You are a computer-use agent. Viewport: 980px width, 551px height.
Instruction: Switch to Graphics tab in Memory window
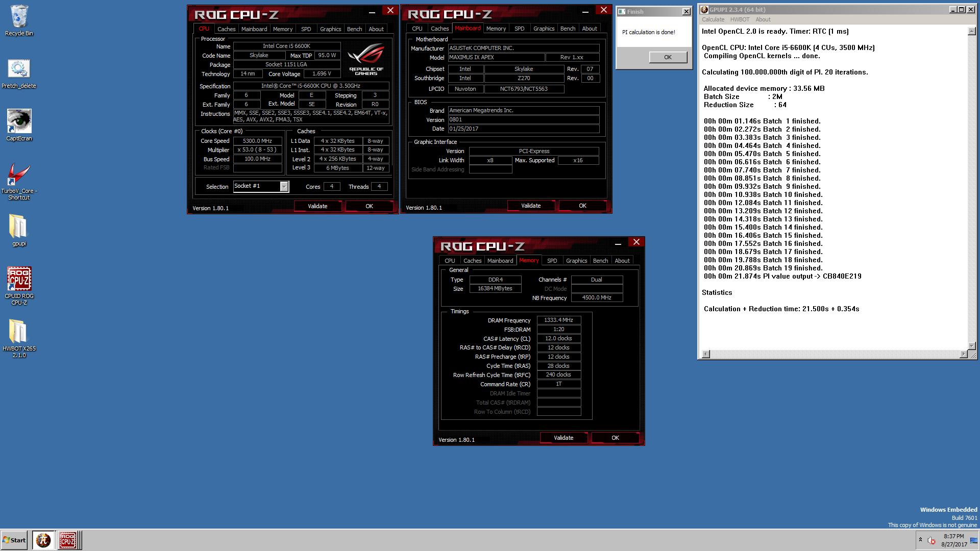tap(576, 261)
